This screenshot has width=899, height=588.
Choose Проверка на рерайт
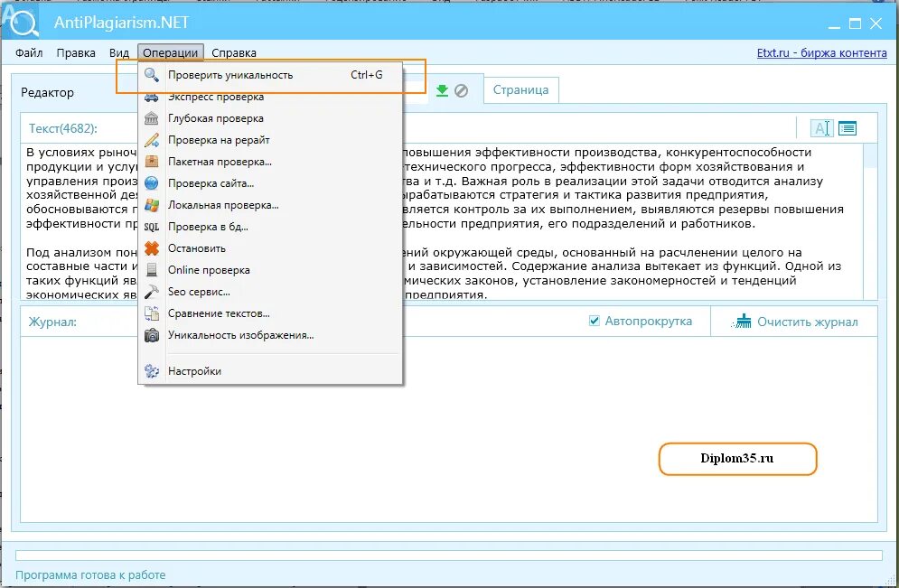(271, 140)
